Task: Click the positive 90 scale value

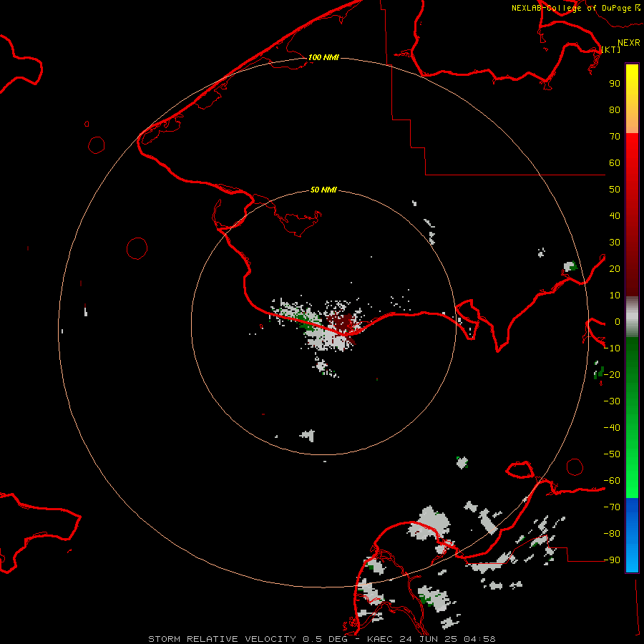Action: pos(615,84)
